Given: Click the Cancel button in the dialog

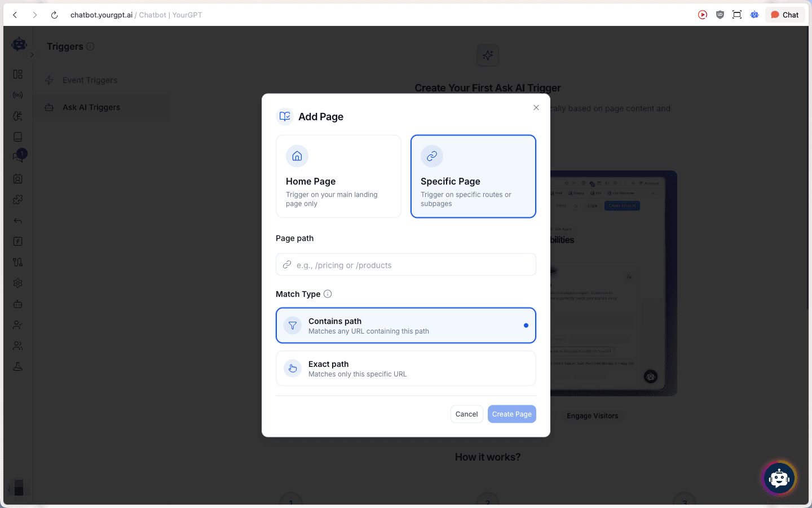Looking at the screenshot, I should (x=466, y=414).
